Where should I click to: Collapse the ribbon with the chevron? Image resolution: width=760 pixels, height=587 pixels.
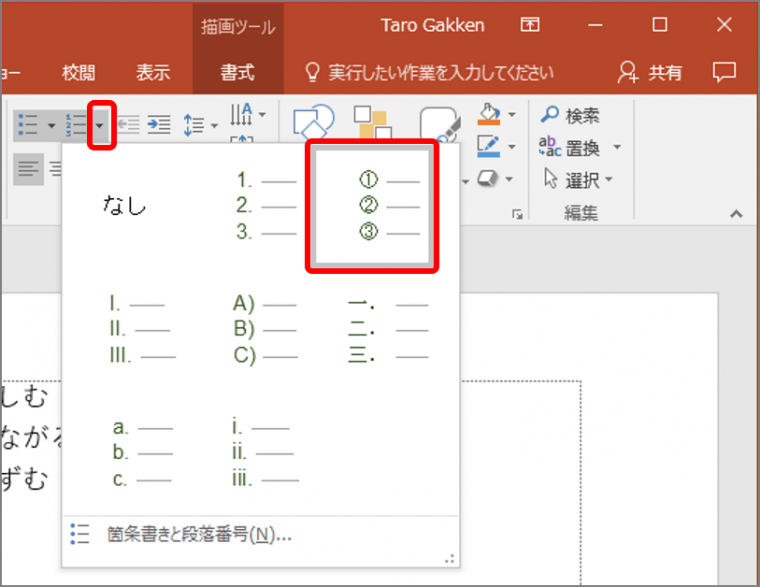click(x=736, y=214)
